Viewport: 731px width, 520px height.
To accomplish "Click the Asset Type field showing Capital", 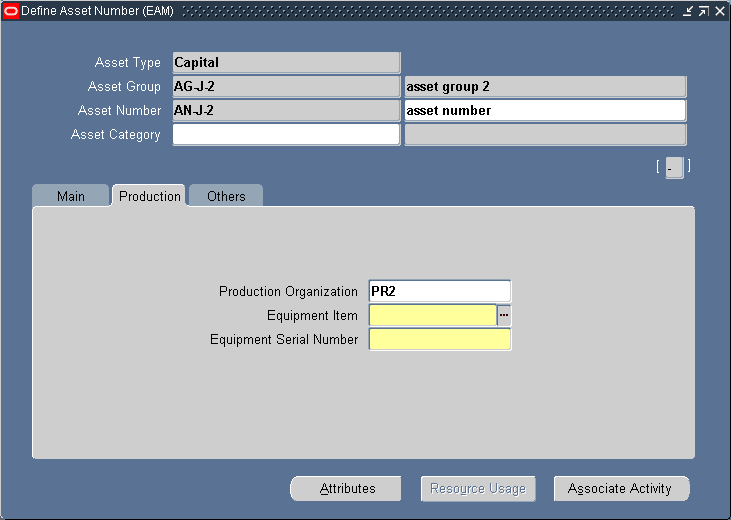I will (x=286, y=62).
